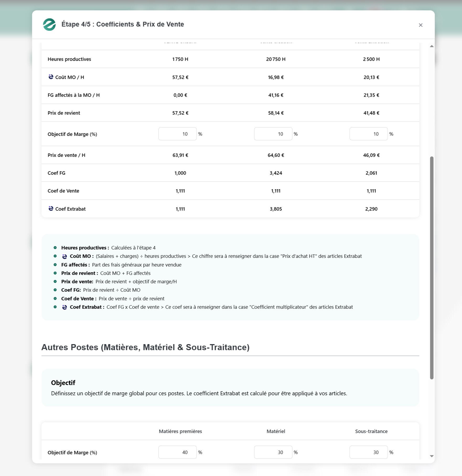Edit the Vente création margin percentage field
This screenshot has height=476, width=462.
(273, 134)
